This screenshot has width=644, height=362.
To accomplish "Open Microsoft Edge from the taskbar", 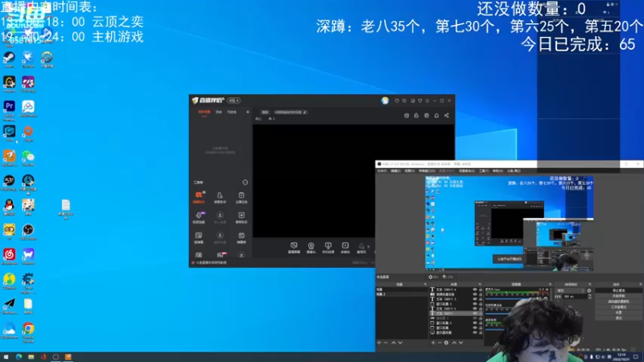I will (x=19, y=357).
